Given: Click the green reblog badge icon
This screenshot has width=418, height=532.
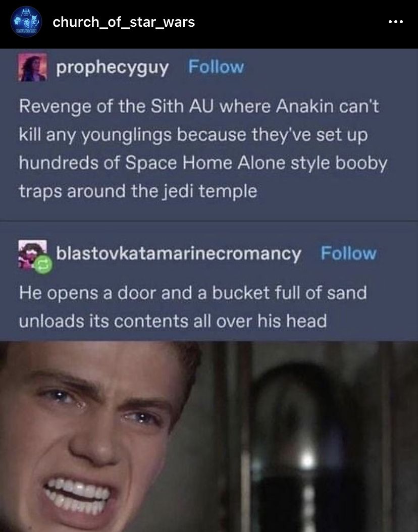Looking at the screenshot, I should pyautogui.click(x=43, y=265).
